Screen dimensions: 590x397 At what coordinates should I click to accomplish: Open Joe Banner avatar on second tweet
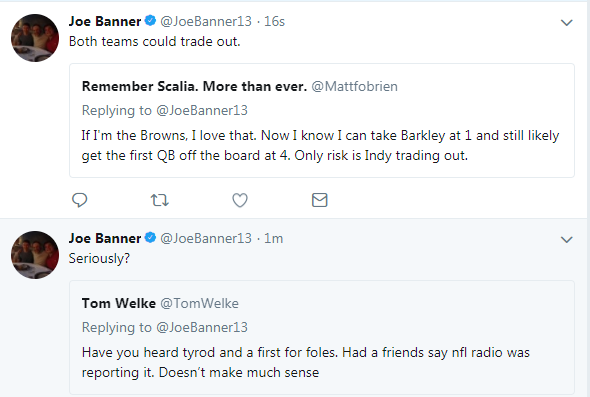pyautogui.click(x=35, y=255)
